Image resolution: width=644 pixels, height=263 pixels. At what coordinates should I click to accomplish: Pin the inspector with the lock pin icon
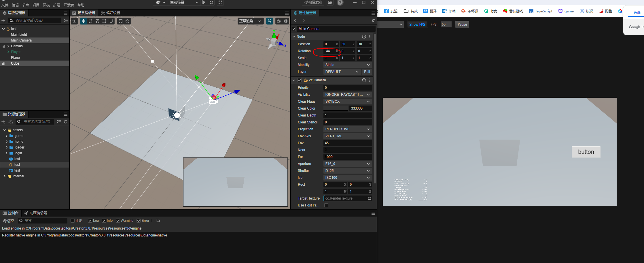click(373, 20)
